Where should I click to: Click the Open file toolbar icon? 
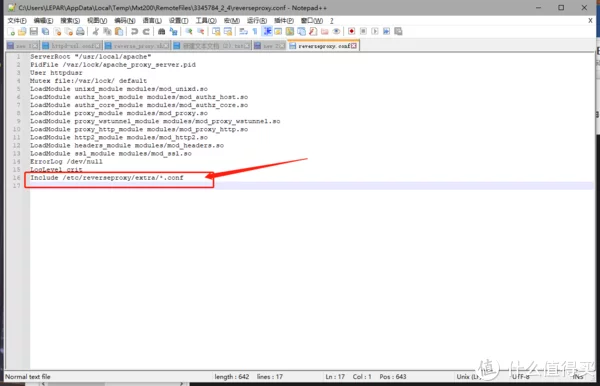tap(22, 32)
